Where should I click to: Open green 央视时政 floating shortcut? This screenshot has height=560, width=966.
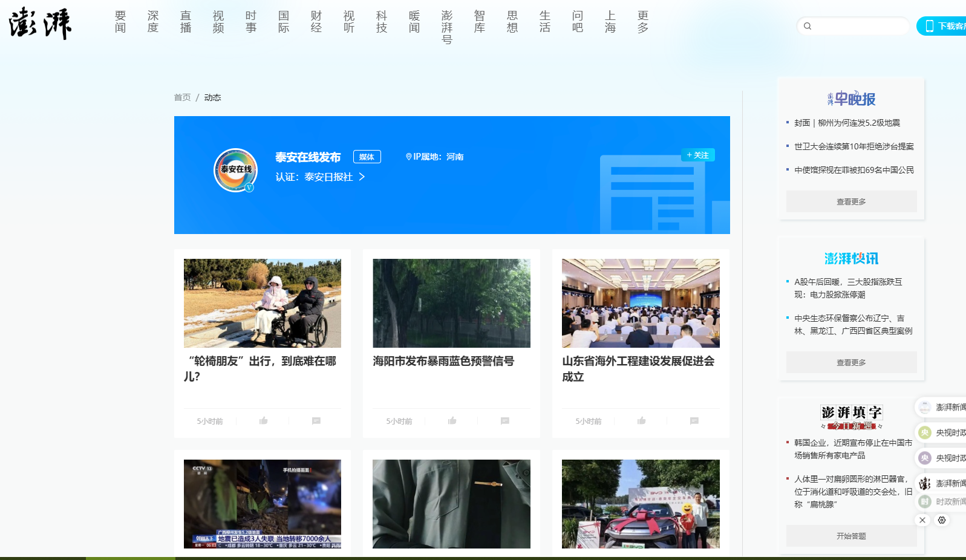942,432
